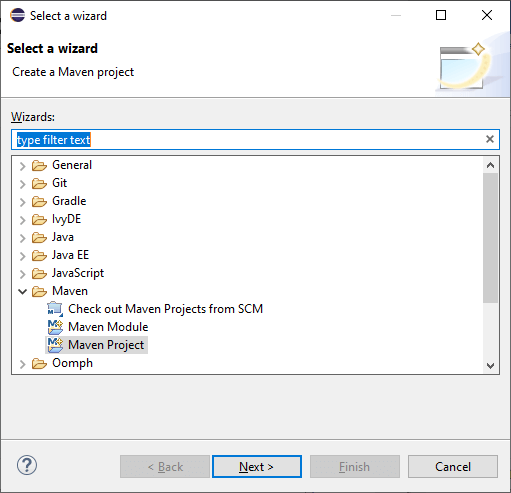
Task: Click the wizard list scroll down arrow
Action: tap(490, 366)
